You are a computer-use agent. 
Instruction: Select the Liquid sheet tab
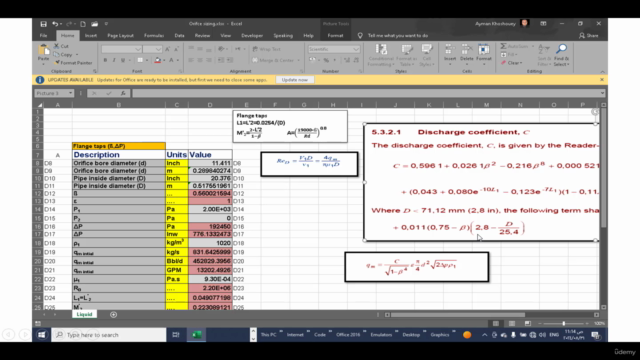pos(84,314)
